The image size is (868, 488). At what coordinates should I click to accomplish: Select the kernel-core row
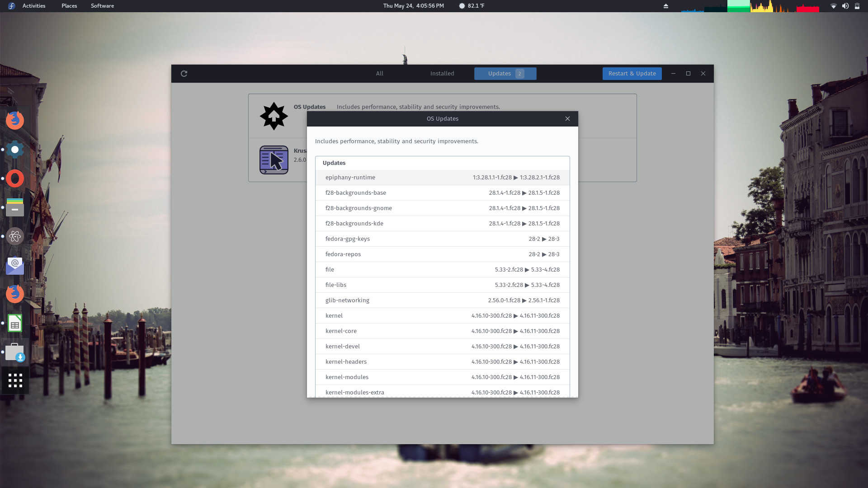coord(443,331)
